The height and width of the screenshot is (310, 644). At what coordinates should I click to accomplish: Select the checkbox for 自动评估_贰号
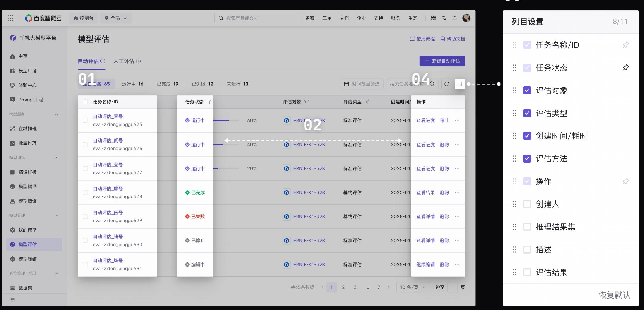point(85,145)
